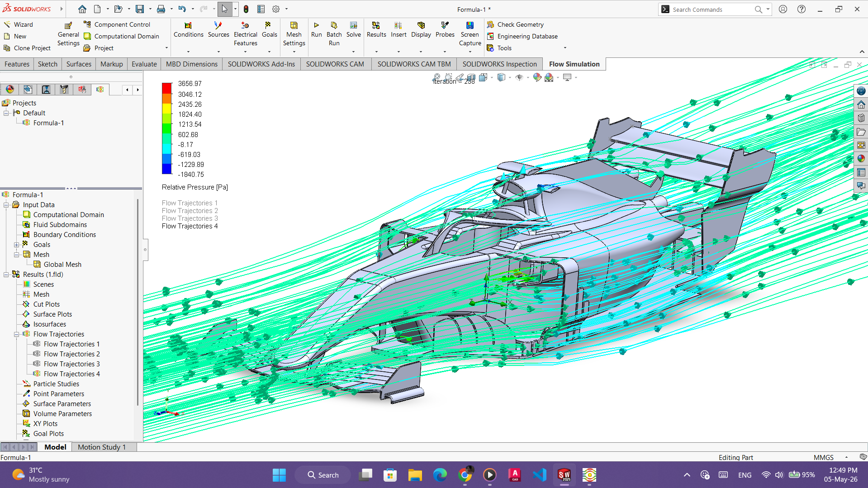Click the Print icon
The image size is (868, 488).
click(161, 9)
